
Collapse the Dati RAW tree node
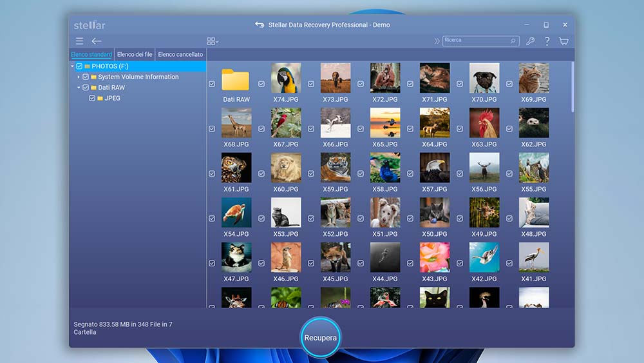[79, 88]
